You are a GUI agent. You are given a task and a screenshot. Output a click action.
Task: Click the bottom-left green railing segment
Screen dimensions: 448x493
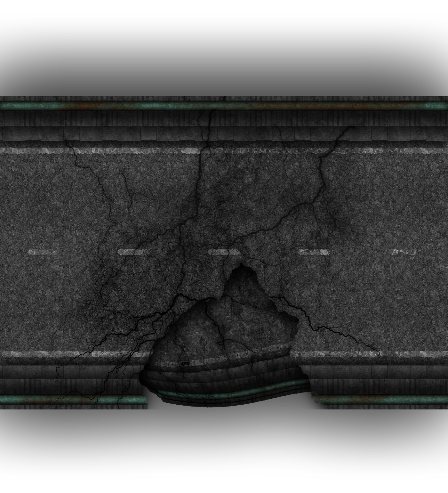[70, 399]
